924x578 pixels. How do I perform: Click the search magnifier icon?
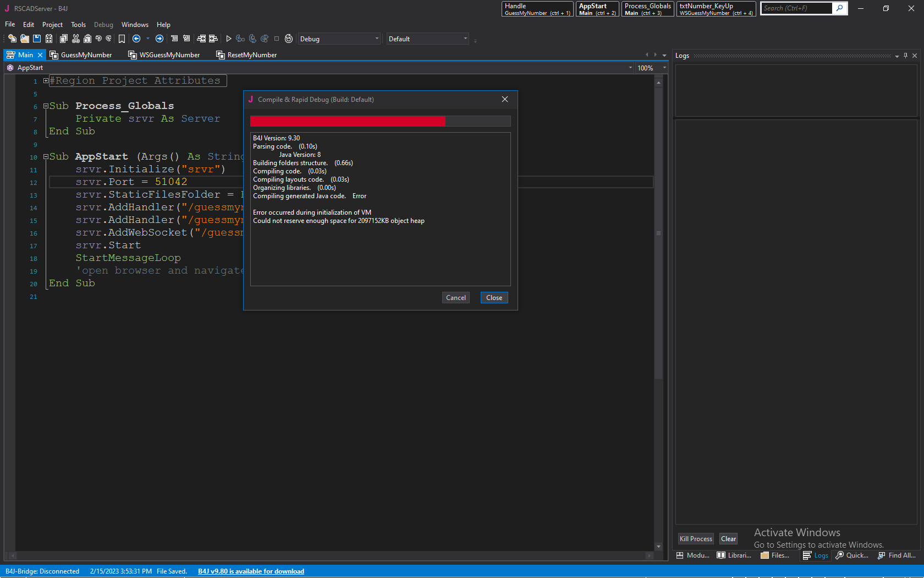coord(840,8)
